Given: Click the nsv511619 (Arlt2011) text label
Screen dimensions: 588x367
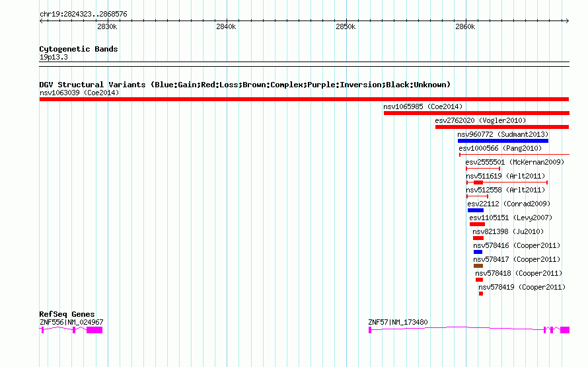Looking at the screenshot, I should click(505, 176).
